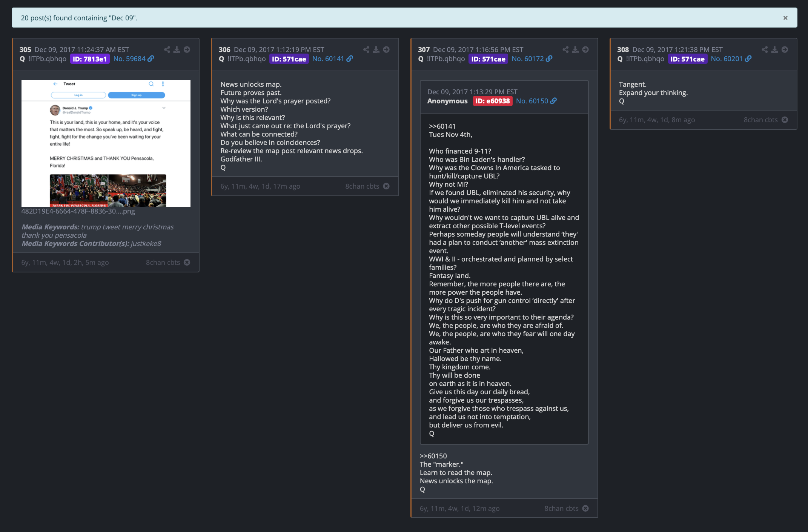
Task: Click the chain icon beside No. 60172
Action: (x=549, y=58)
